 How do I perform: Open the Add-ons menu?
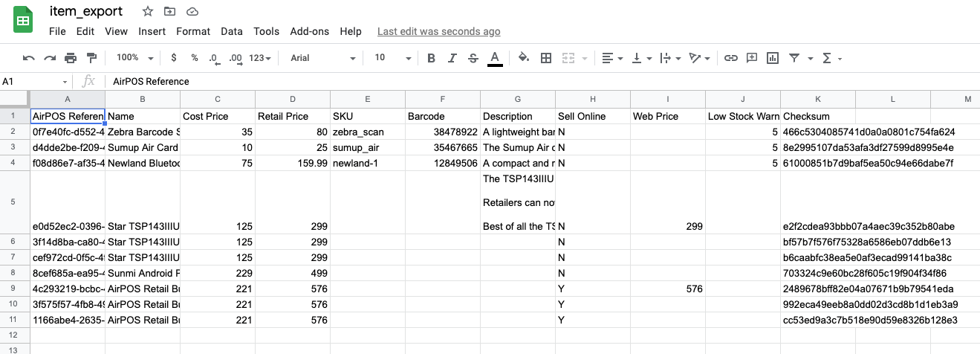(310, 31)
